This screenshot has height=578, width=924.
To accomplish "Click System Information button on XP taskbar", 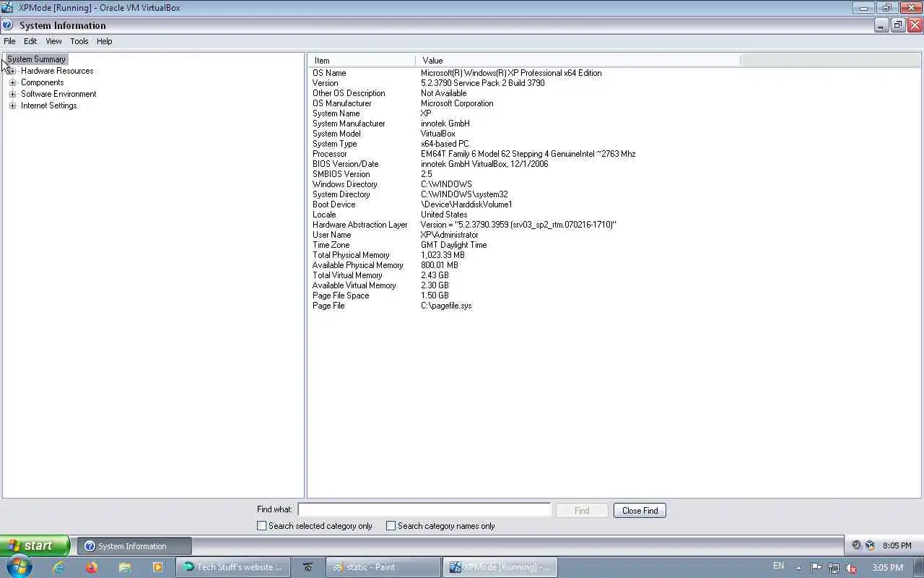I will (x=134, y=546).
